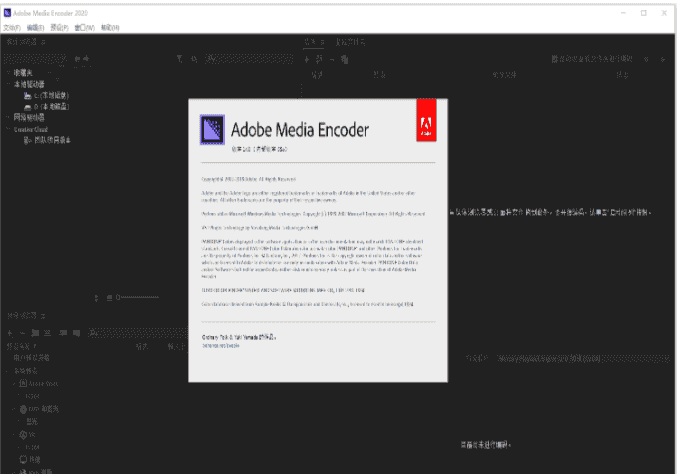
Task: Collapse the 本地驱动器 tree node
Action: click(x=8, y=84)
